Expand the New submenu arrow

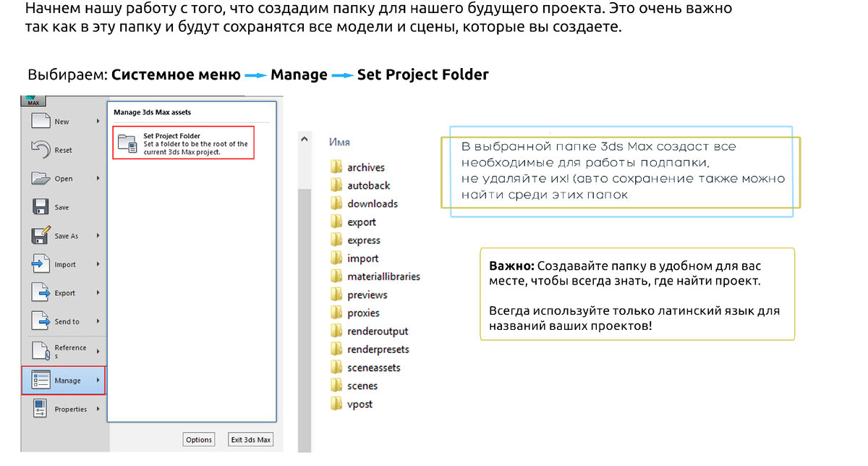point(98,122)
